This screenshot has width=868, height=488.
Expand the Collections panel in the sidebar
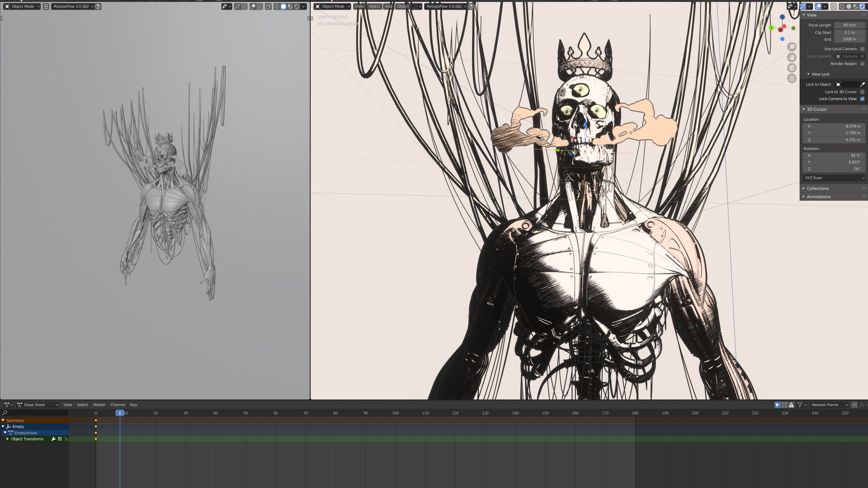point(816,188)
